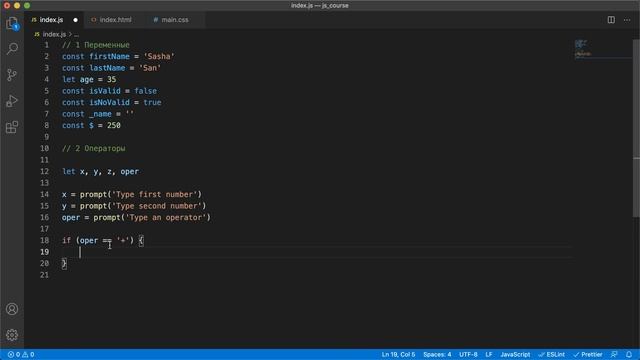Change language mode JavaScript
Image resolution: width=640 pixels, height=360 pixels.
pos(515,354)
